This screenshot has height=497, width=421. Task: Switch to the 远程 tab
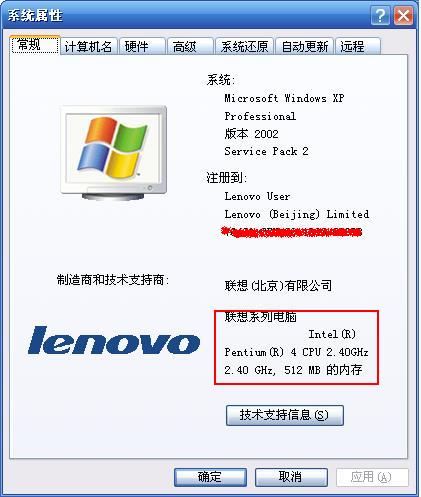pyautogui.click(x=358, y=46)
